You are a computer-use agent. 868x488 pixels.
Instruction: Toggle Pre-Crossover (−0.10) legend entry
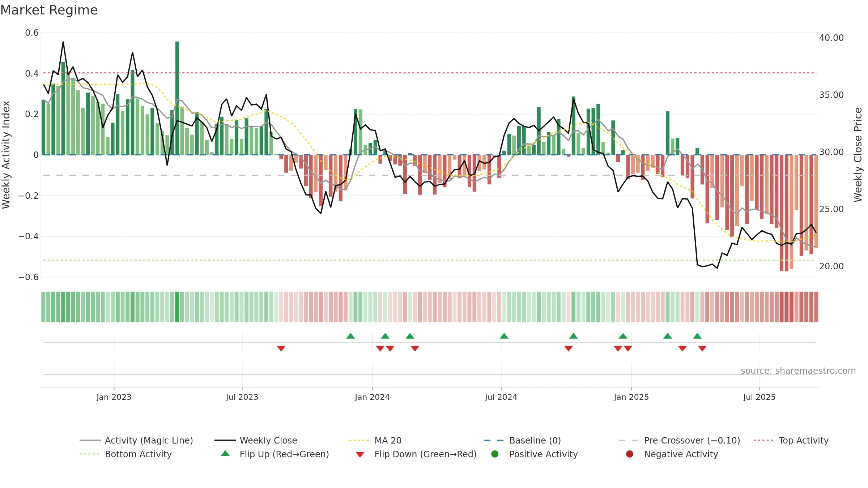click(679, 440)
